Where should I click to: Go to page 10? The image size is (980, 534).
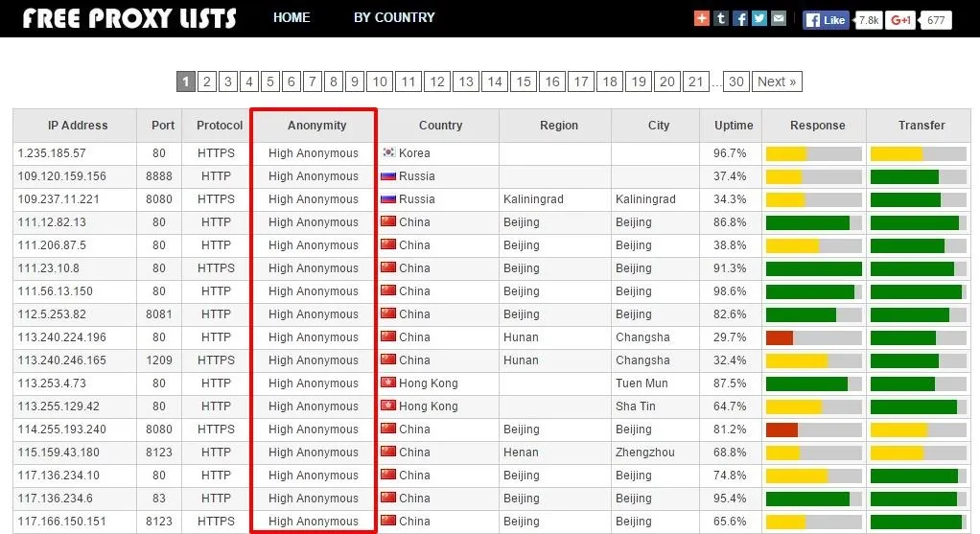[380, 81]
